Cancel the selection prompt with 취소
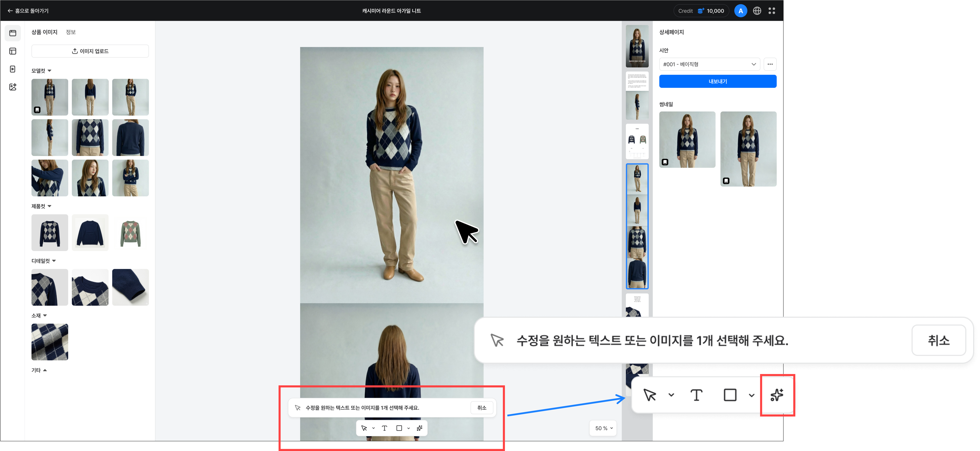Image resolution: width=980 pixels, height=451 pixels. [x=482, y=408]
